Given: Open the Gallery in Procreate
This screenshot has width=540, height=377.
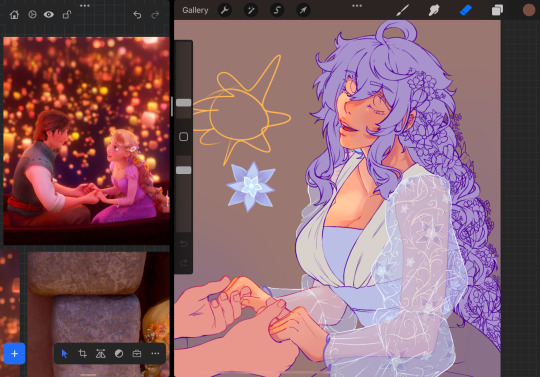Looking at the screenshot, I should [x=195, y=10].
